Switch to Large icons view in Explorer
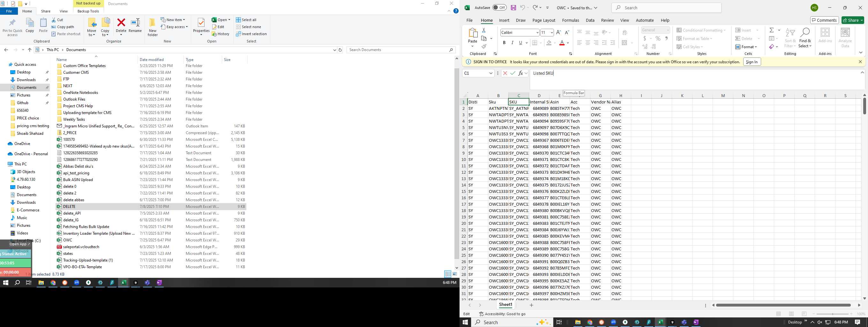Image resolution: width=868 pixels, height=327 pixels. [454, 274]
